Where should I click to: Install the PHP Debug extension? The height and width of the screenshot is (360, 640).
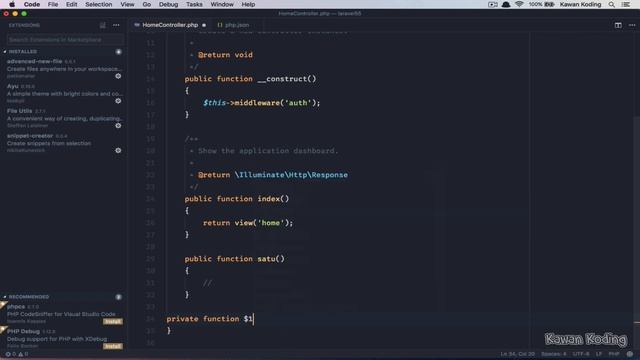tap(113, 346)
